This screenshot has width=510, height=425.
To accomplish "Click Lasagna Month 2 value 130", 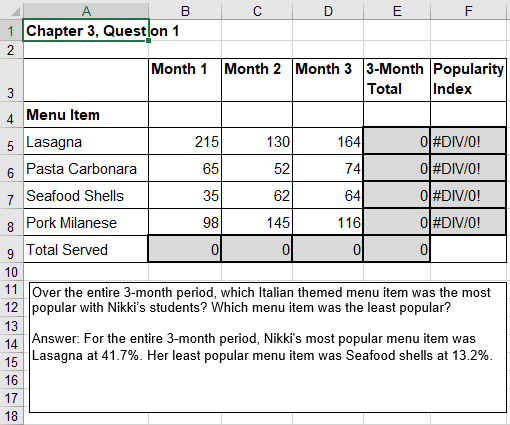I will pyautogui.click(x=257, y=141).
